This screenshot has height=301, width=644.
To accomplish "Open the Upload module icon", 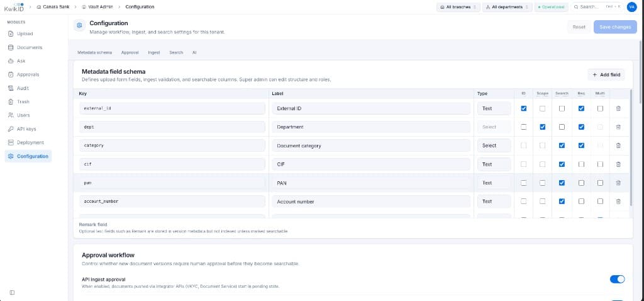I will tap(11, 34).
